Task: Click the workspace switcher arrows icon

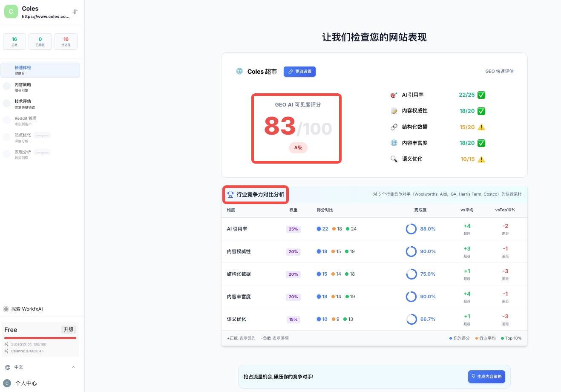Action: click(75, 12)
